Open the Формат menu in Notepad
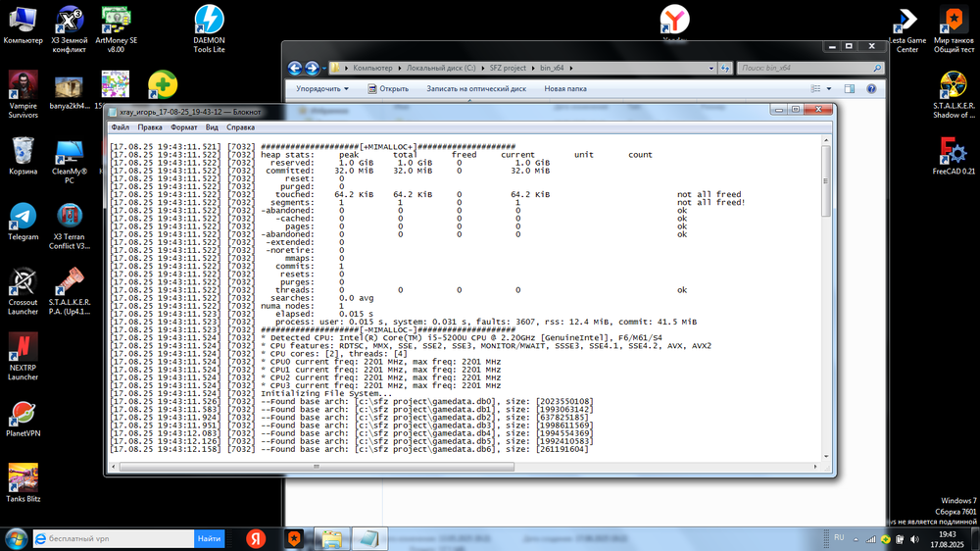The height and width of the screenshot is (551, 980). coord(183,127)
